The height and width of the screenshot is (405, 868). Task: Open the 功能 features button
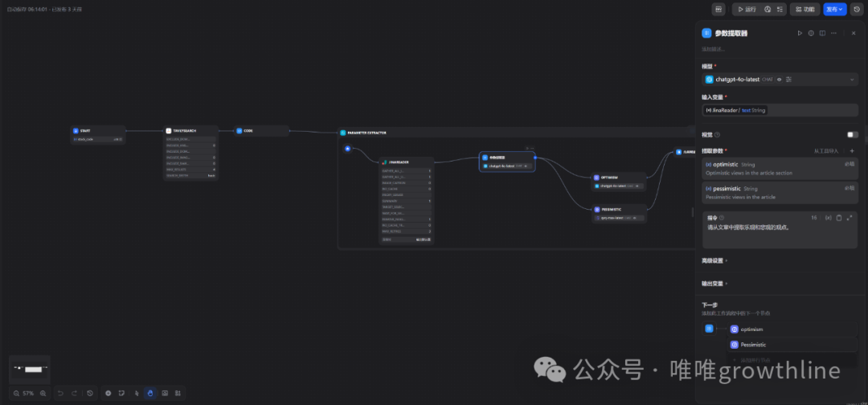click(805, 10)
